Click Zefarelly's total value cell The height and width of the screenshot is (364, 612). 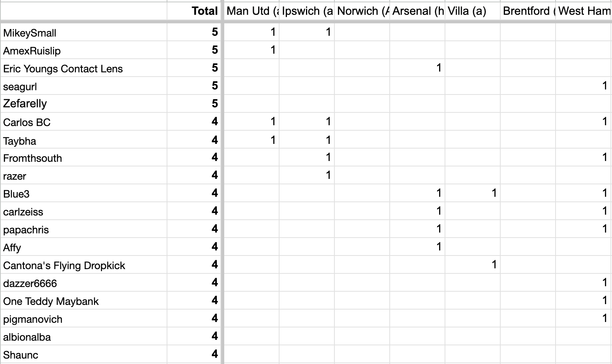coord(193,104)
